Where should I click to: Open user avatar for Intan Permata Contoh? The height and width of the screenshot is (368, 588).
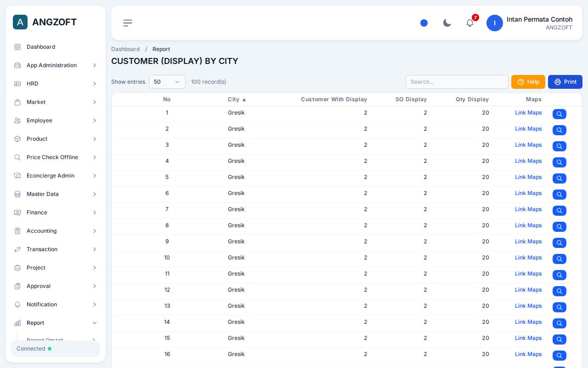495,23
